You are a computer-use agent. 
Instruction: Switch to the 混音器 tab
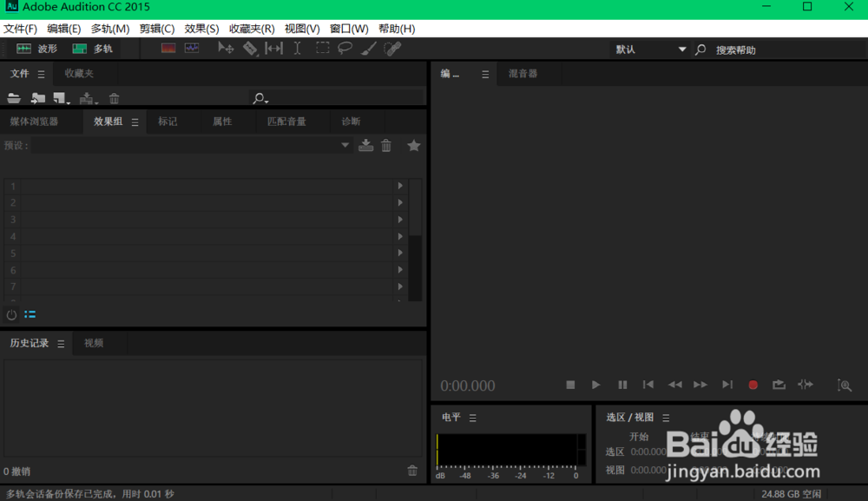tap(523, 73)
